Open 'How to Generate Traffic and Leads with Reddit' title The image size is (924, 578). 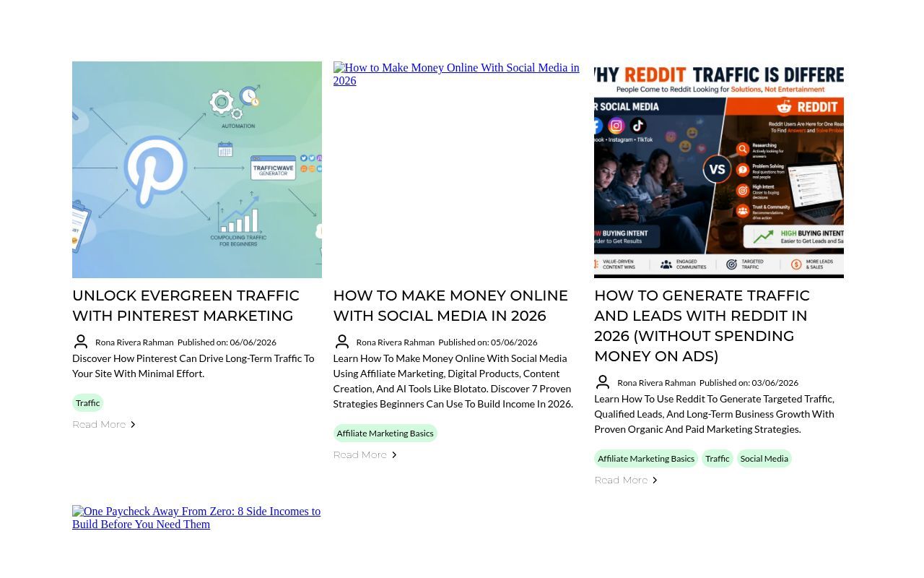coord(702,326)
